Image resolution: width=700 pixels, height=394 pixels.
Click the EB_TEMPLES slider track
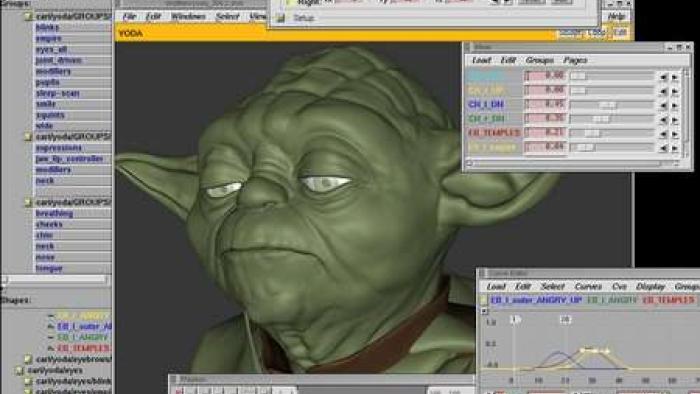612,133
